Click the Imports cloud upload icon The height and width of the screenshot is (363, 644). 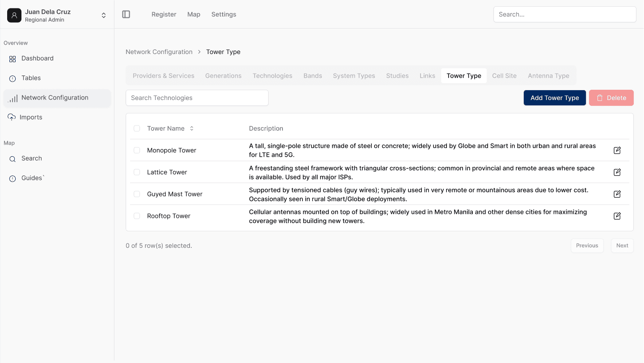point(12,117)
